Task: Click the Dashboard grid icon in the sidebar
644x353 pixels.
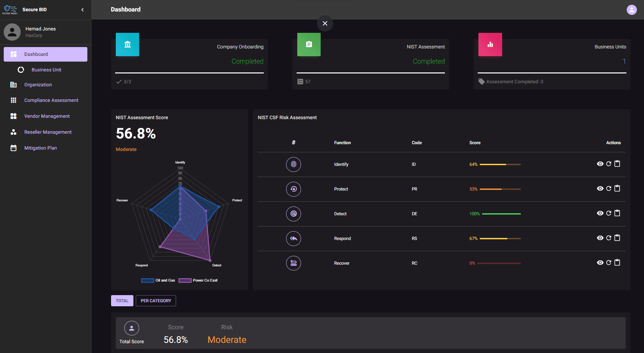Action: pos(14,54)
